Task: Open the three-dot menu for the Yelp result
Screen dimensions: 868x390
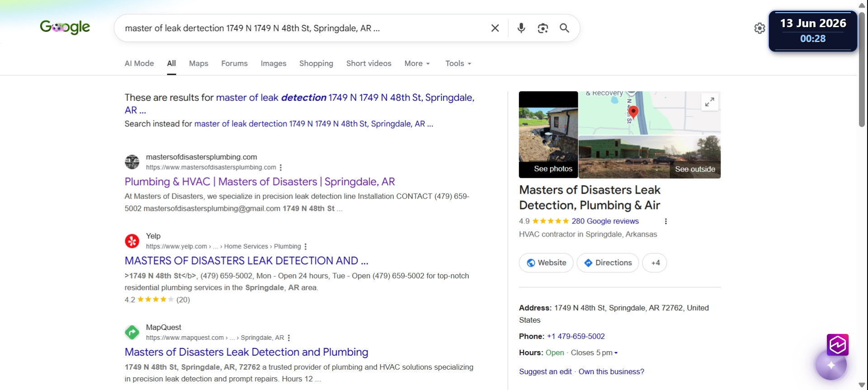Action: click(306, 247)
